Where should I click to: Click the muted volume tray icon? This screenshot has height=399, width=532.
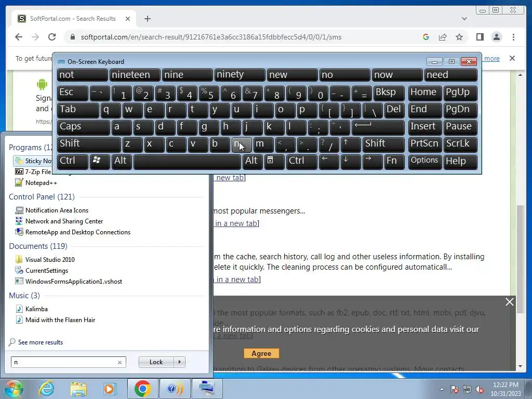[480, 390]
